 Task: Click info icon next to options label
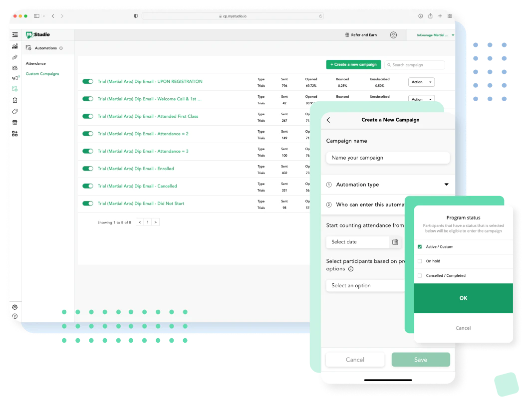point(351,269)
